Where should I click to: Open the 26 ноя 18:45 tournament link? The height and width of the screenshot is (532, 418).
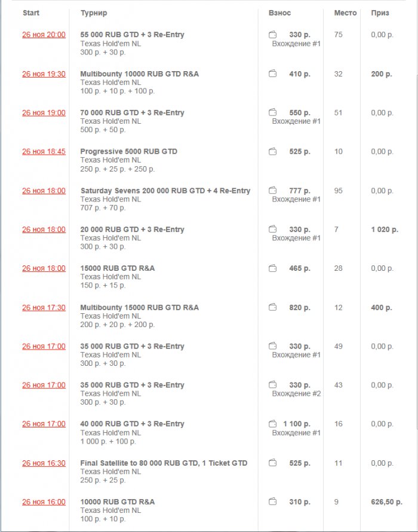44,152
